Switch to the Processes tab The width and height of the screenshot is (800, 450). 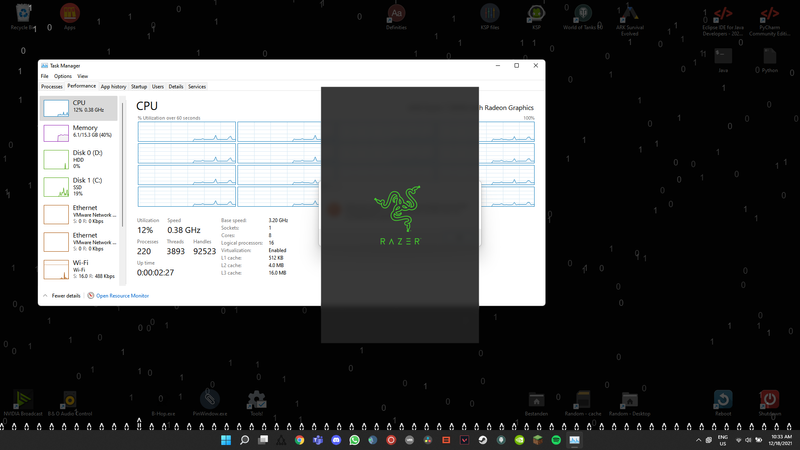[x=52, y=87]
